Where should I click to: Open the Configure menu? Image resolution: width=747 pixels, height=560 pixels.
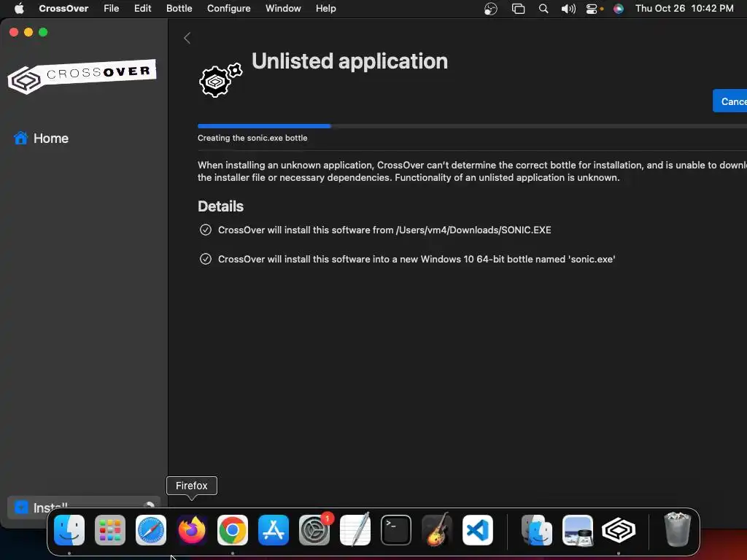(228, 9)
